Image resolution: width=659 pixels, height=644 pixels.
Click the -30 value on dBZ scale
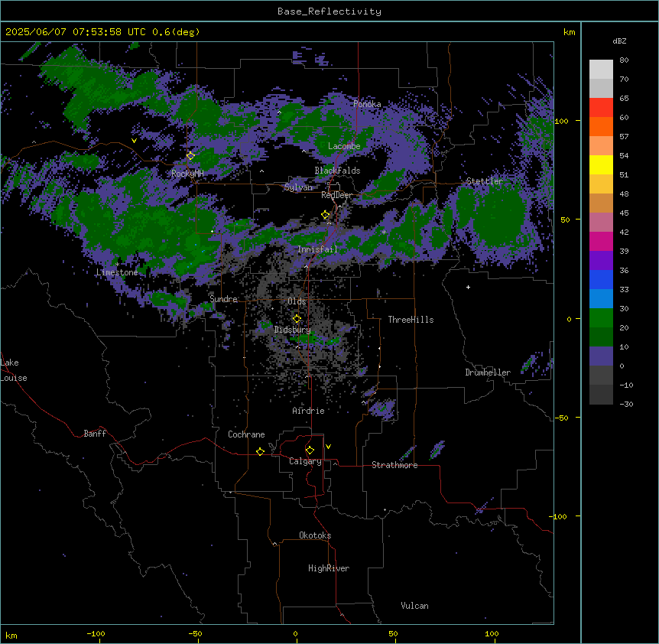[626, 404]
